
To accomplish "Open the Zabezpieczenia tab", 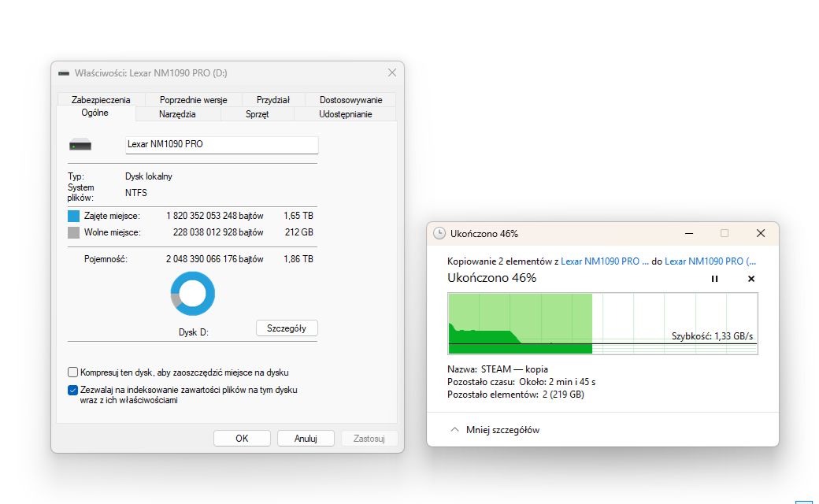I will 101,100.
